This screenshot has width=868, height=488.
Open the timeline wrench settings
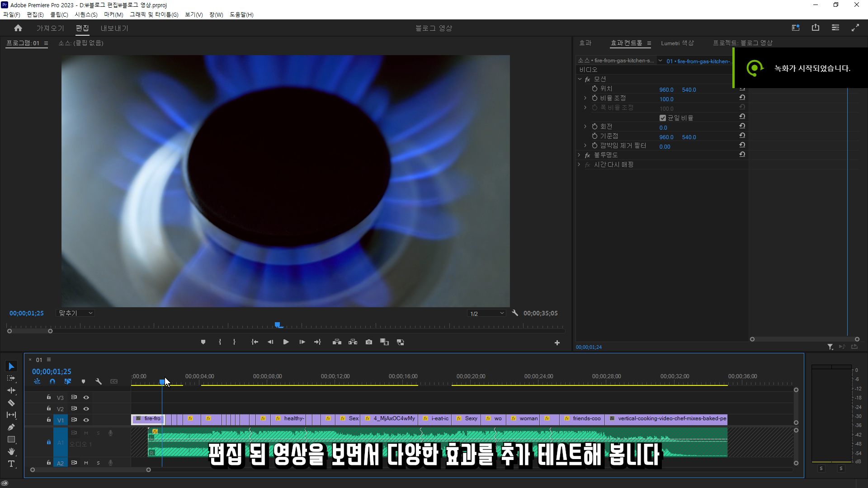pos(99,381)
